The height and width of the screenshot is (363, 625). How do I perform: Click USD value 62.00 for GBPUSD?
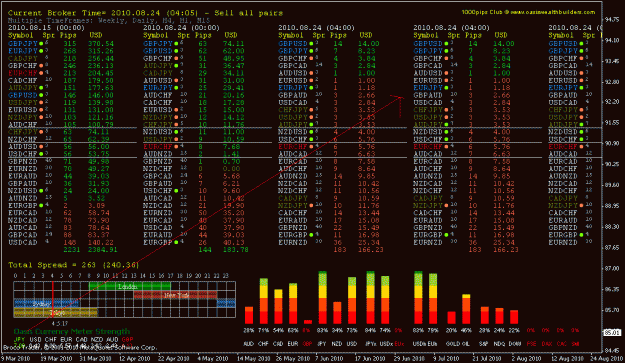[x=234, y=51]
